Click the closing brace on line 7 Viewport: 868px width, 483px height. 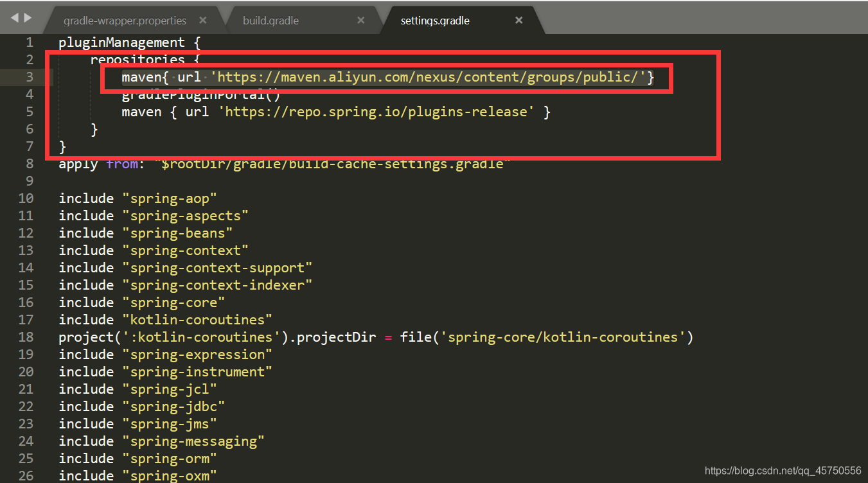pyautogui.click(x=62, y=146)
